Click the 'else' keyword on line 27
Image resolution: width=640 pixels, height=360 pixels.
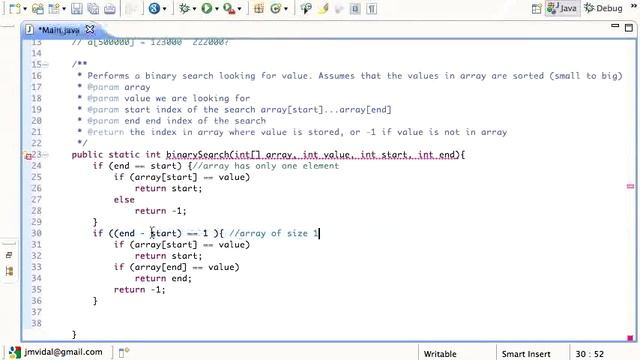point(124,200)
